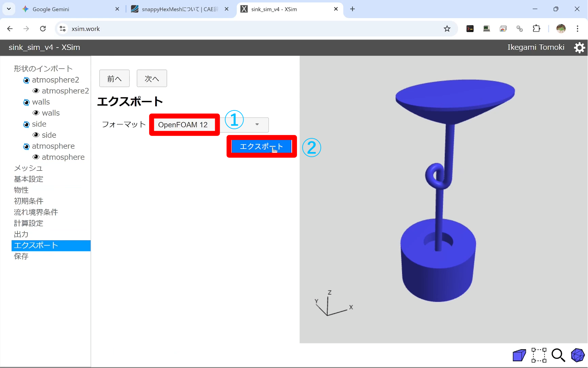Open the tab search dropdown chevron
The height and width of the screenshot is (368, 588).
(x=9, y=9)
